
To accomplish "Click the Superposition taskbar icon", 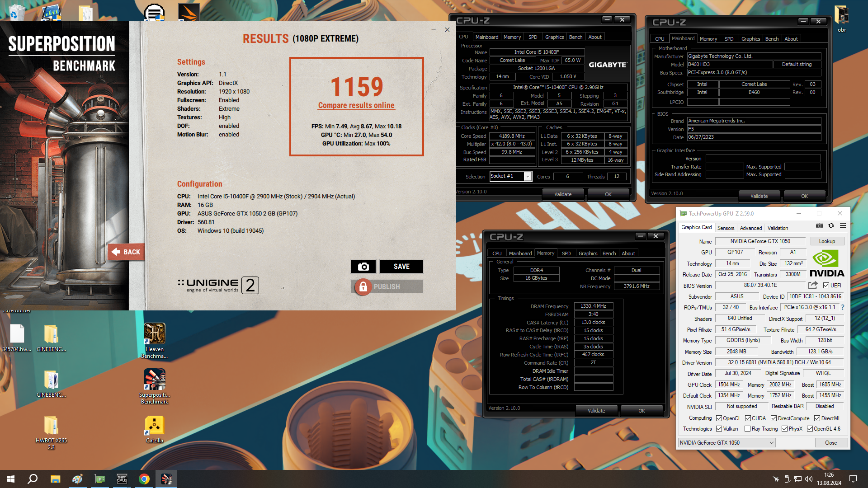I will (x=166, y=479).
